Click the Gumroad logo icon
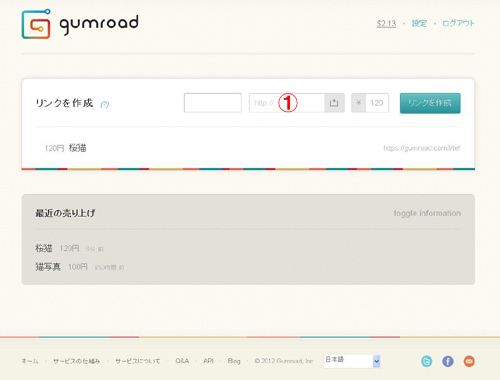Image resolution: width=500 pixels, height=380 pixels. (x=36, y=24)
